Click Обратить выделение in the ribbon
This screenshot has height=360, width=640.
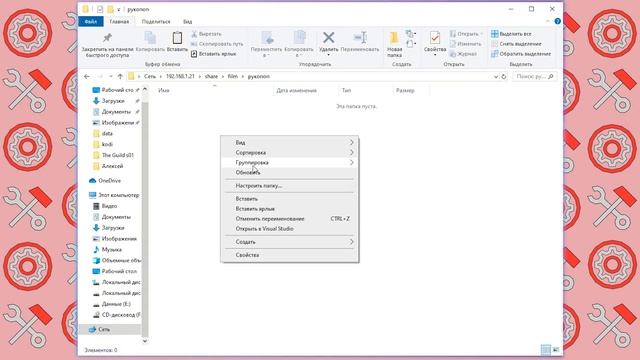(521, 53)
